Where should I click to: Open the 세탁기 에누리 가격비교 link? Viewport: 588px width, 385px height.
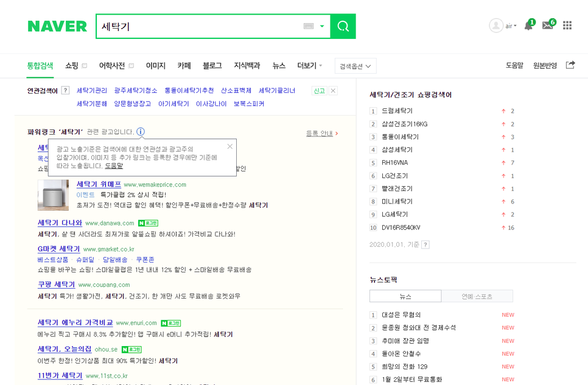[75, 323]
